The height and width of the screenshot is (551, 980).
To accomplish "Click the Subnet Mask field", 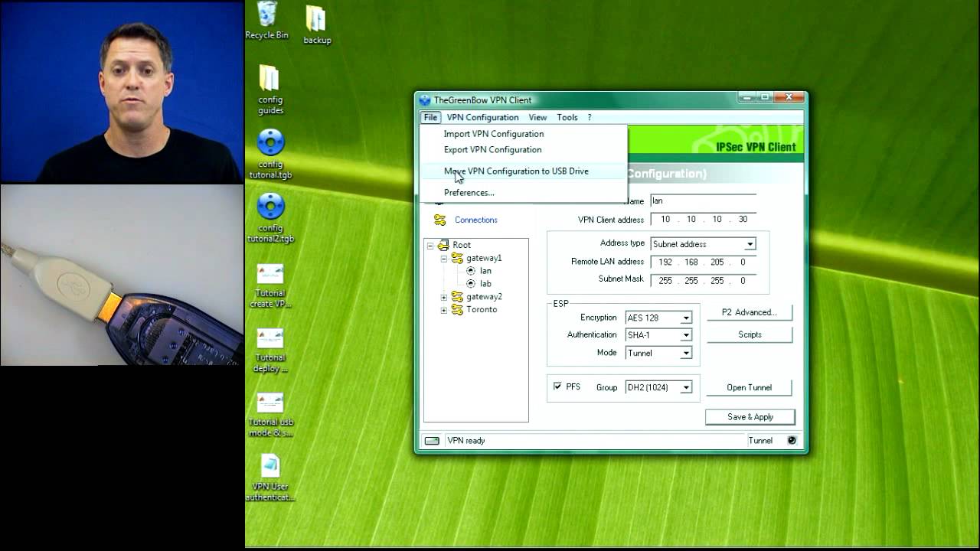I will pos(703,281).
